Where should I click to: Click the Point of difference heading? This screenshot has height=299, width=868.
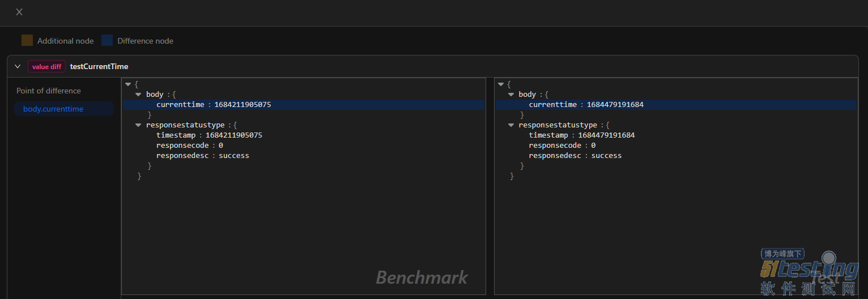coord(49,91)
